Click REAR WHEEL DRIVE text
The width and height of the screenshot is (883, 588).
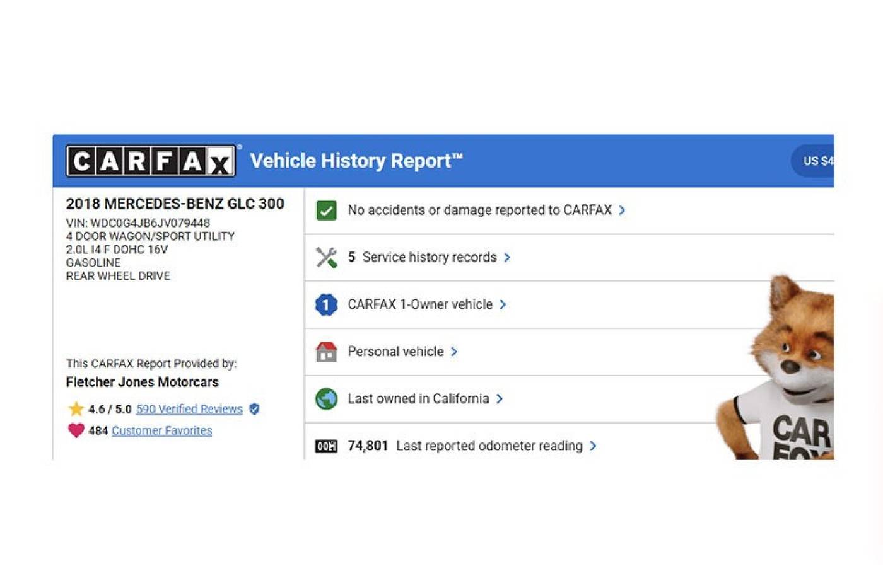pyautogui.click(x=118, y=276)
